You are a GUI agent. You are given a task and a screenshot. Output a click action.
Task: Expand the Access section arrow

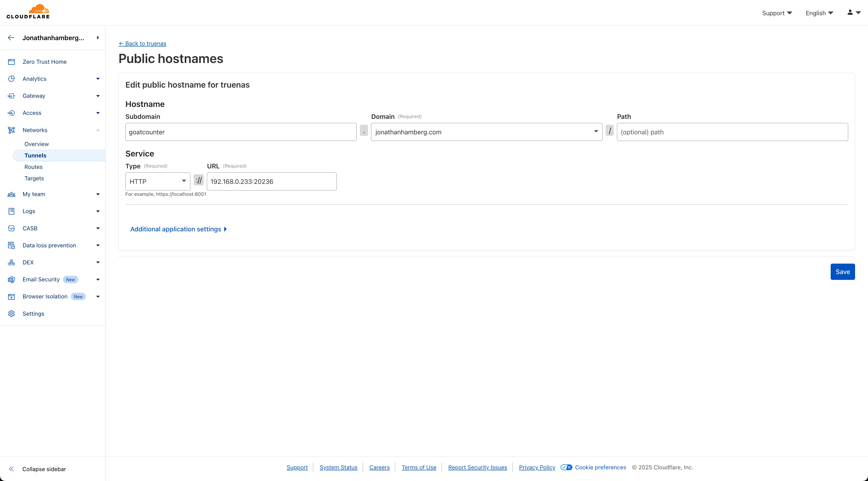[98, 113]
